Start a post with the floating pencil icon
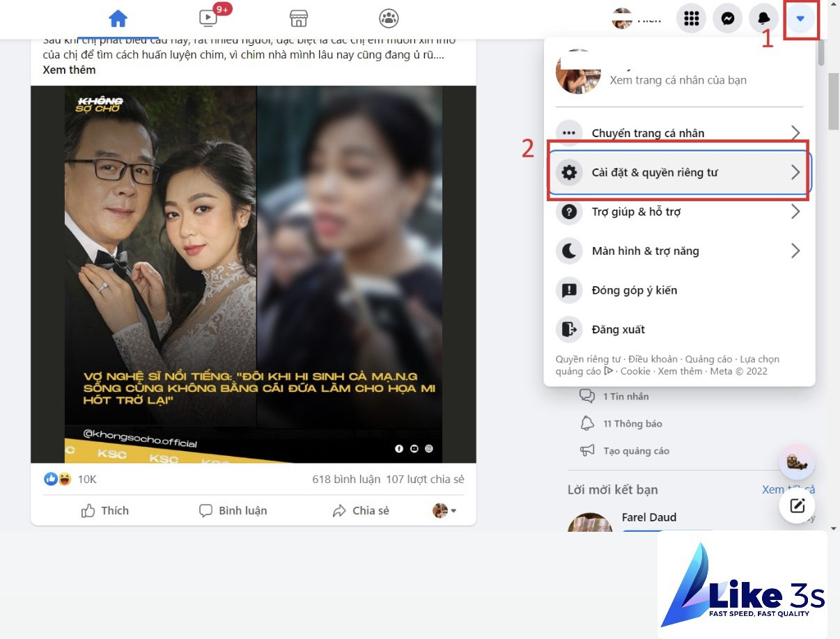 (796, 506)
